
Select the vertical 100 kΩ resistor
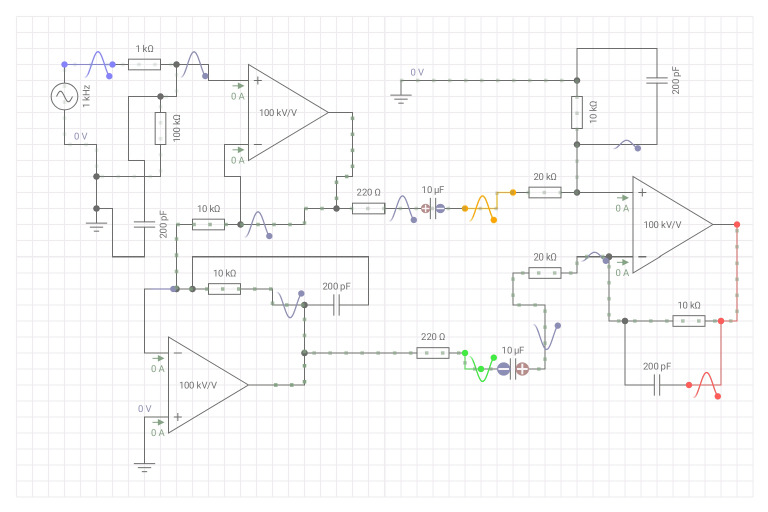tap(160, 128)
